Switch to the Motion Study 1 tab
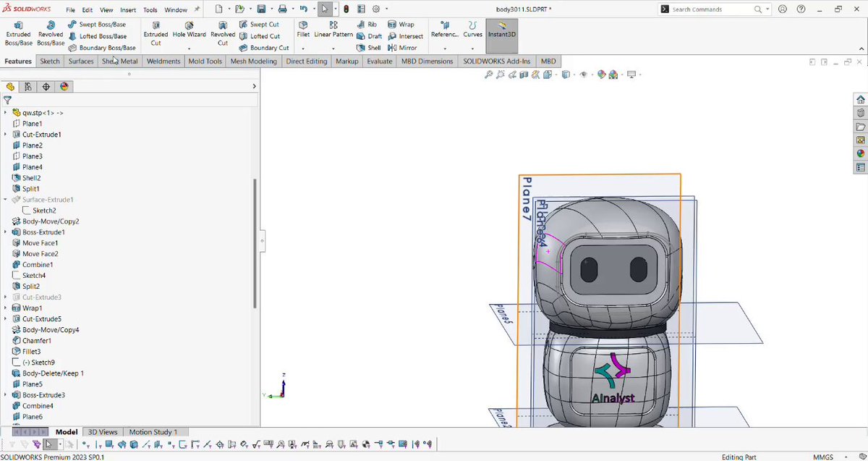Image resolution: width=868 pixels, height=461 pixels. 153,432
